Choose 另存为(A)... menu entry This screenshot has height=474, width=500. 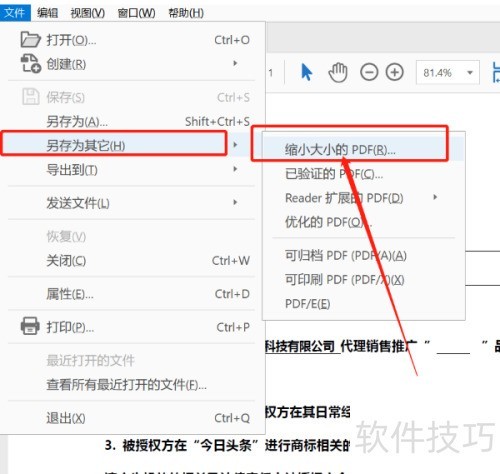pos(132,122)
